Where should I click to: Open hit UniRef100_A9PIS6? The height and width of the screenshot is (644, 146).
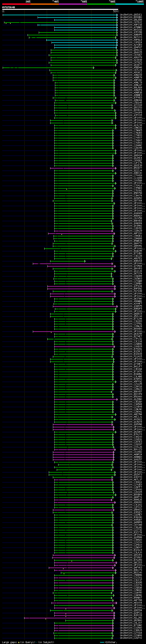(131, 25)
